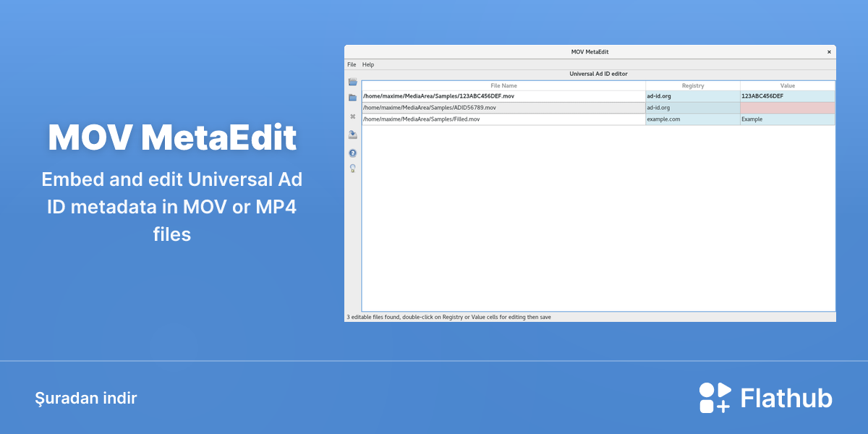
Task: Open the File menu
Action: [352, 64]
